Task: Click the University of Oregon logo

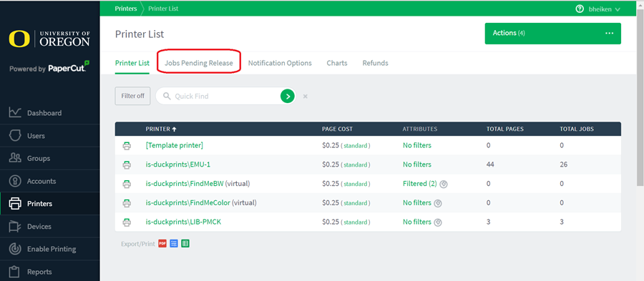Action: pos(49,39)
